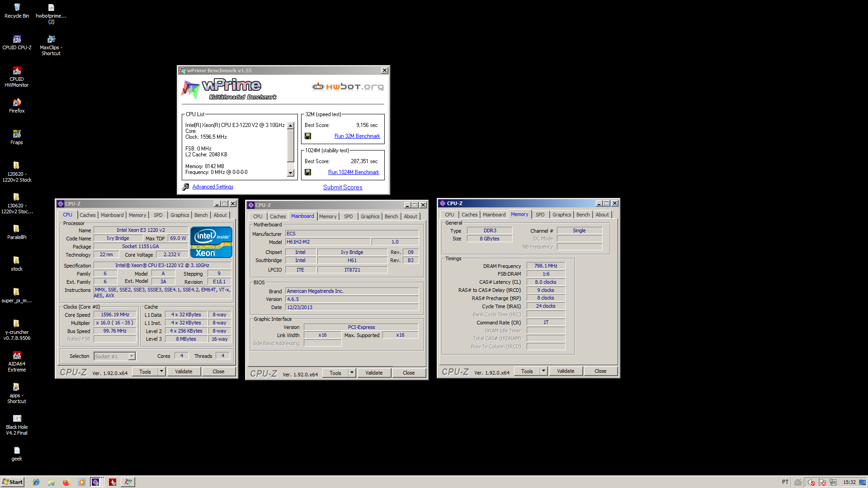The image size is (868, 488).
Task: Open the '120620 - 1220v2 Stock' folder
Action: coord(17,172)
